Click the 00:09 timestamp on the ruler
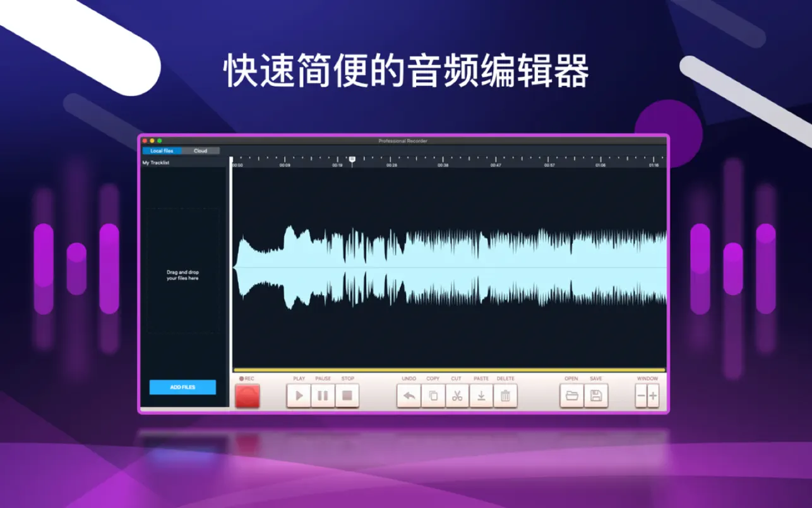Image resolution: width=812 pixels, height=508 pixels. [x=285, y=166]
